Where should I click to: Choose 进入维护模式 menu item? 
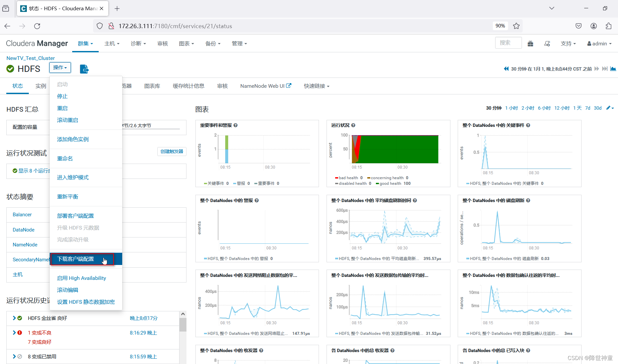(x=86, y=178)
